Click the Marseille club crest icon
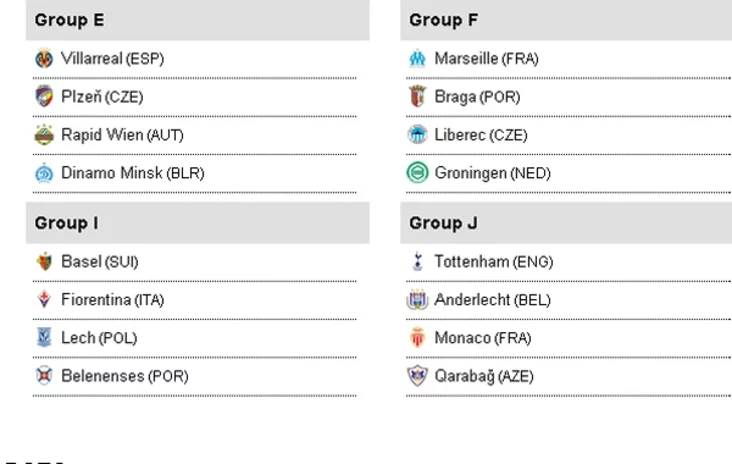Screen dimensions: 732x464 click(x=418, y=59)
